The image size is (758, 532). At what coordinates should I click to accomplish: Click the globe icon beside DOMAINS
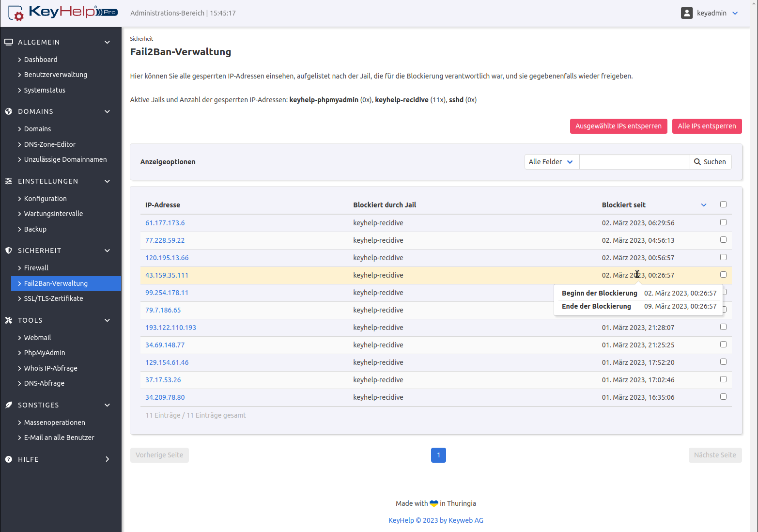point(9,111)
